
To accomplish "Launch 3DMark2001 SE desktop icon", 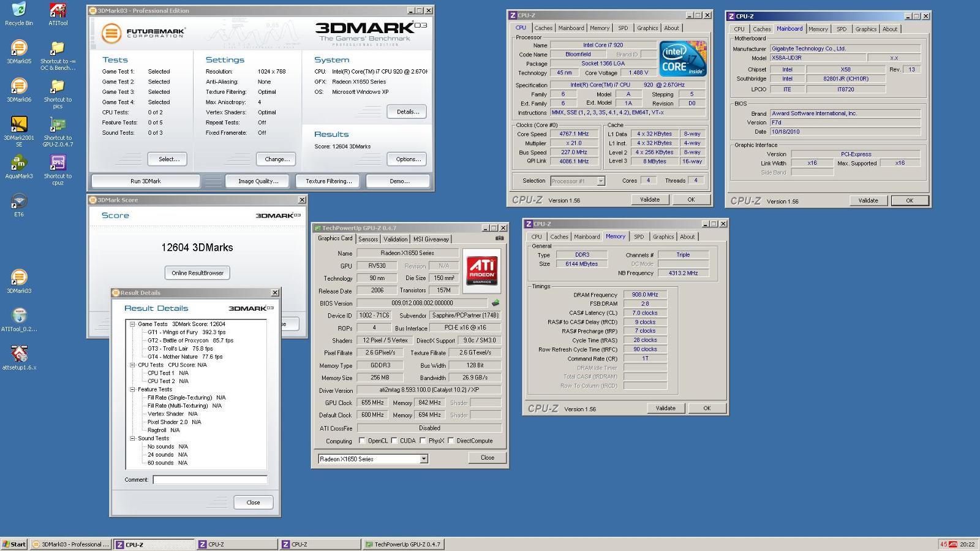I will tap(19, 131).
